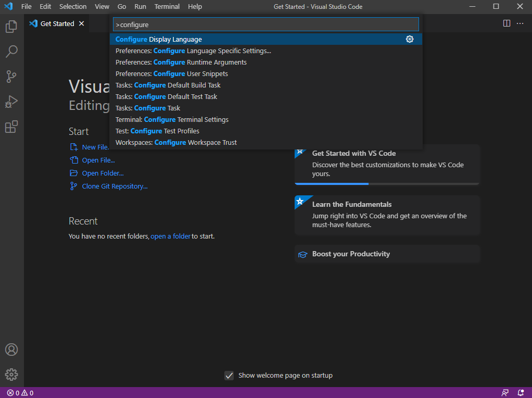Click the Get Started walkthrough progress bar
This screenshot has width=532, height=398.
(387, 184)
